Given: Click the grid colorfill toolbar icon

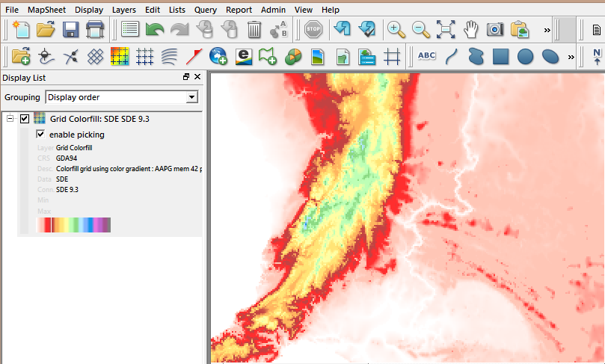Looking at the screenshot, I should point(120,56).
